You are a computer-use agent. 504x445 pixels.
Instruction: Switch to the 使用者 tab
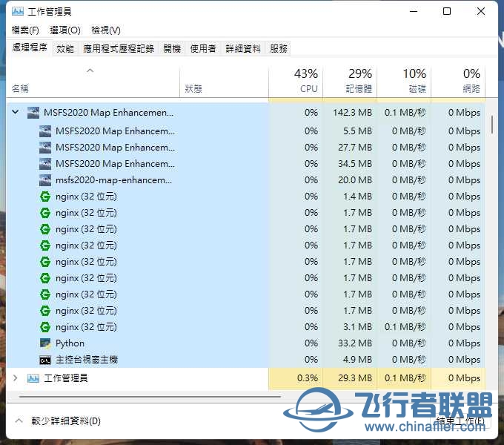pyautogui.click(x=203, y=48)
